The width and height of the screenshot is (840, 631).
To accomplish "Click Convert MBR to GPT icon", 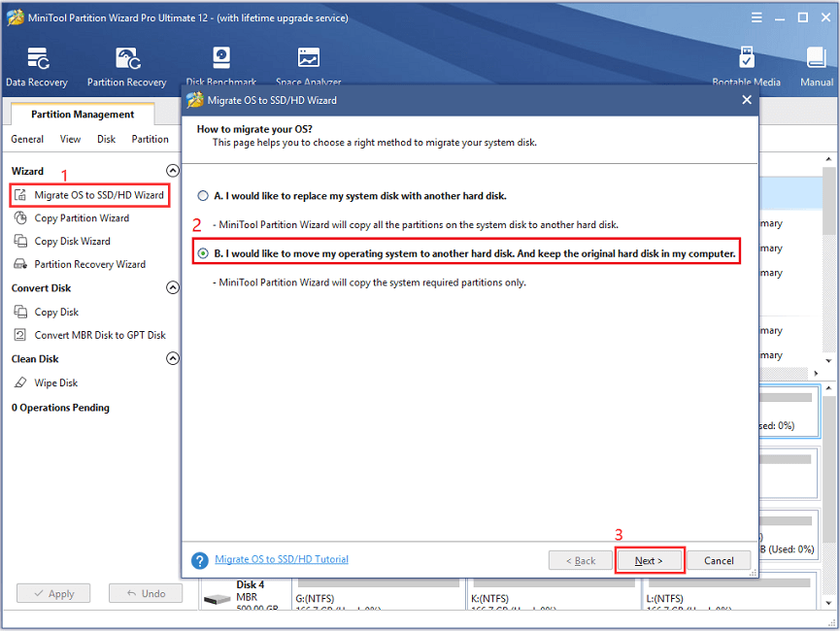I will pyautogui.click(x=20, y=335).
